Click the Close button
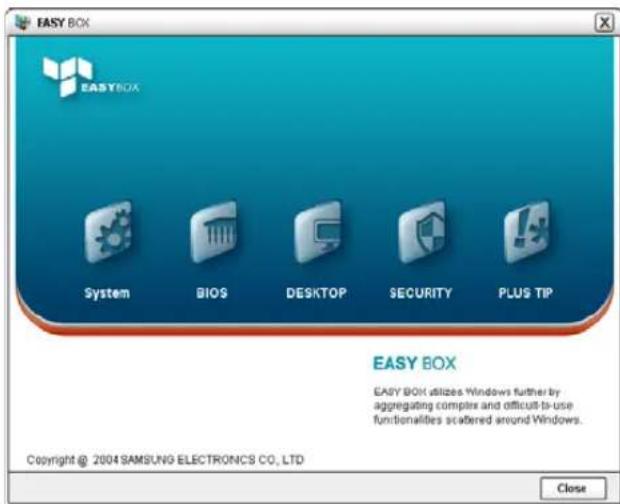Viewport: 620px width, 504px height. [x=573, y=488]
